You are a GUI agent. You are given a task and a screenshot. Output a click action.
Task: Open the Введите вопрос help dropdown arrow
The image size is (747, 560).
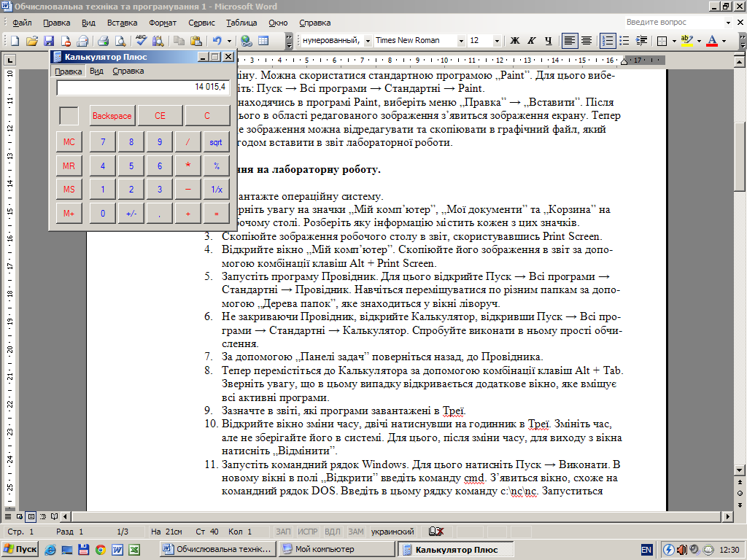coord(728,23)
